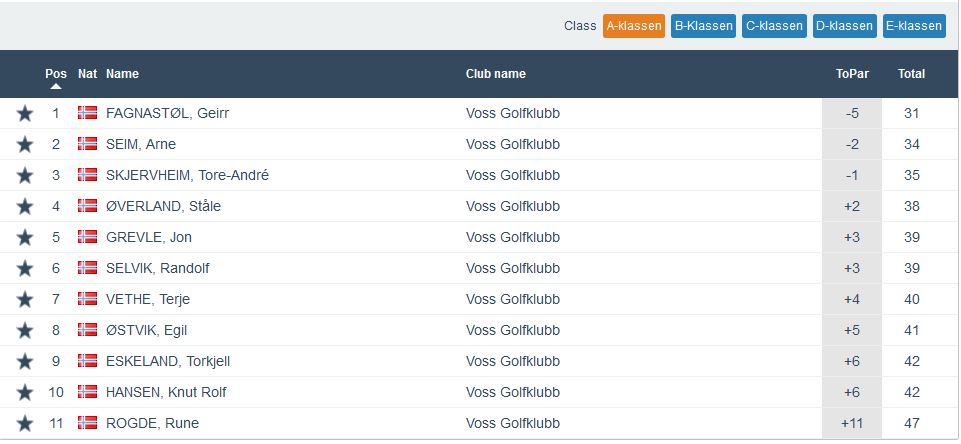Mark SKJERVHEIM, Tore-André with the star
Screen dimensions: 961x444
pyautogui.click(x=25, y=176)
